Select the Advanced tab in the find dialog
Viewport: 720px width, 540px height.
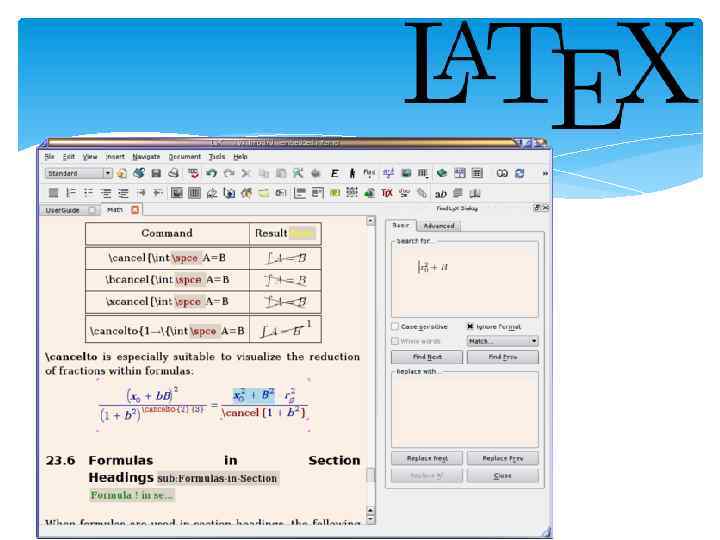(439, 226)
